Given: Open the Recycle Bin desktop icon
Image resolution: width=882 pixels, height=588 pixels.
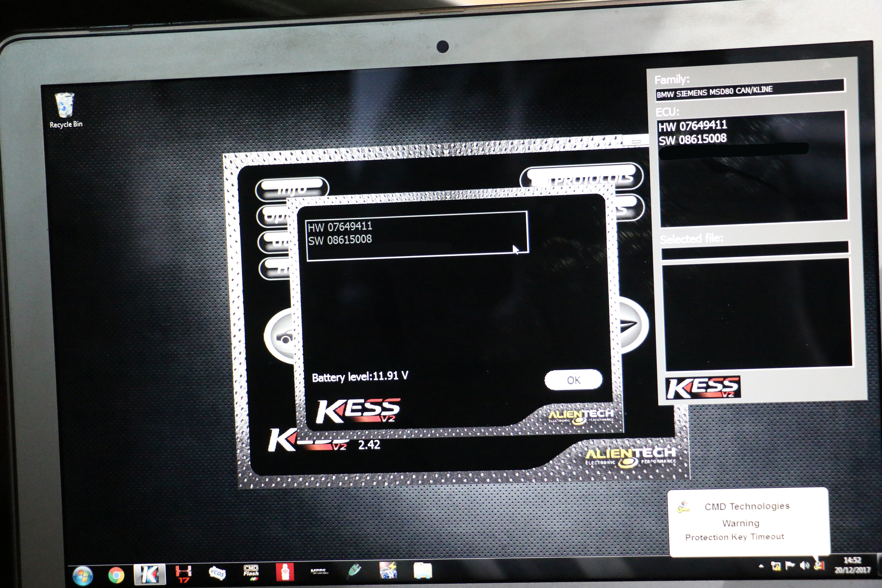Looking at the screenshot, I should [66, 110].
